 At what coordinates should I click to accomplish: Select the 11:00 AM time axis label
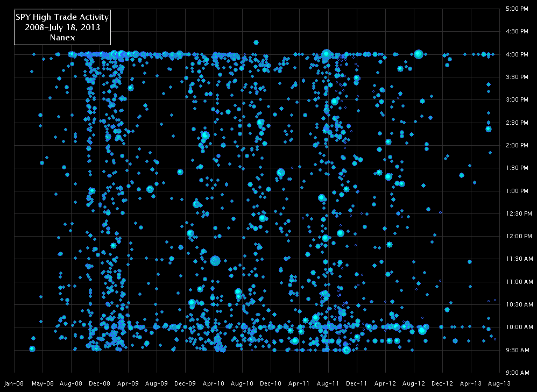519,282
